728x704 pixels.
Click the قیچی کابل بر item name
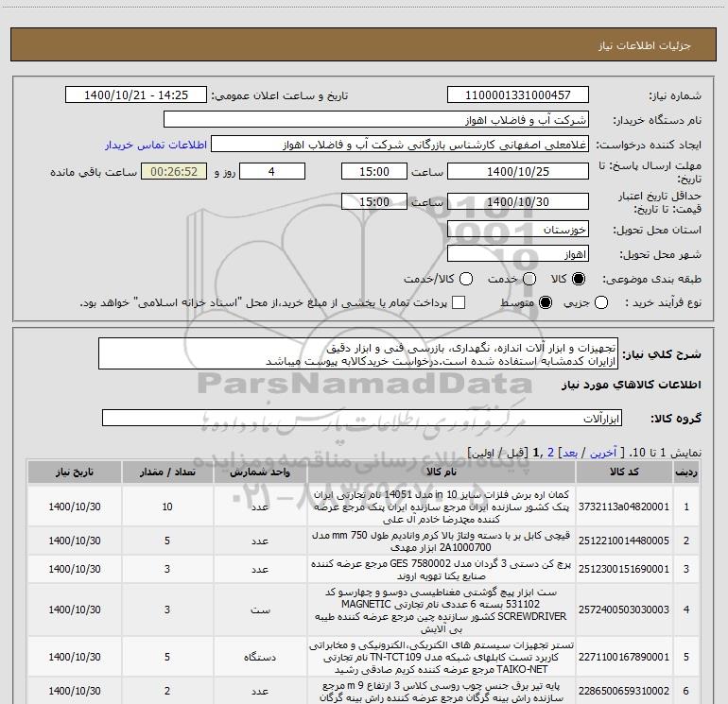tap(442, 541)
